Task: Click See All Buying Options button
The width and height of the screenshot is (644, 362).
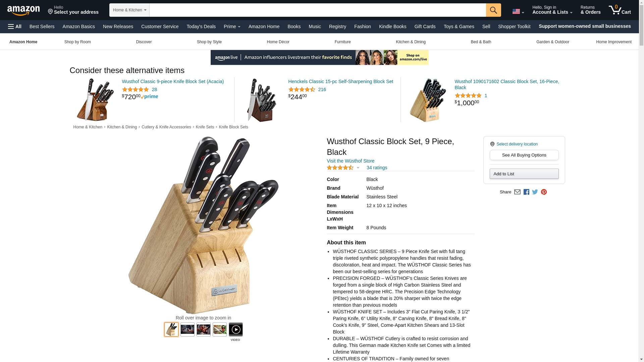Action: [x=524, y=155]
